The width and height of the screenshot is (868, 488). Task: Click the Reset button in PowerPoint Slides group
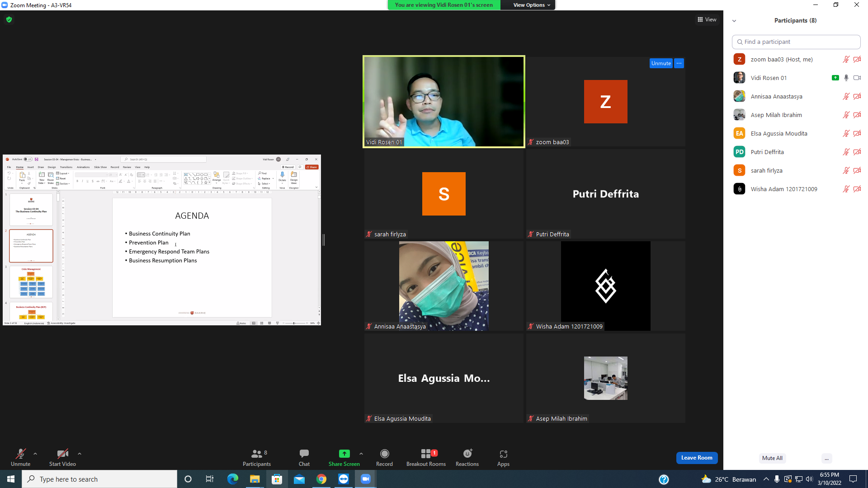tap(61, 178)
